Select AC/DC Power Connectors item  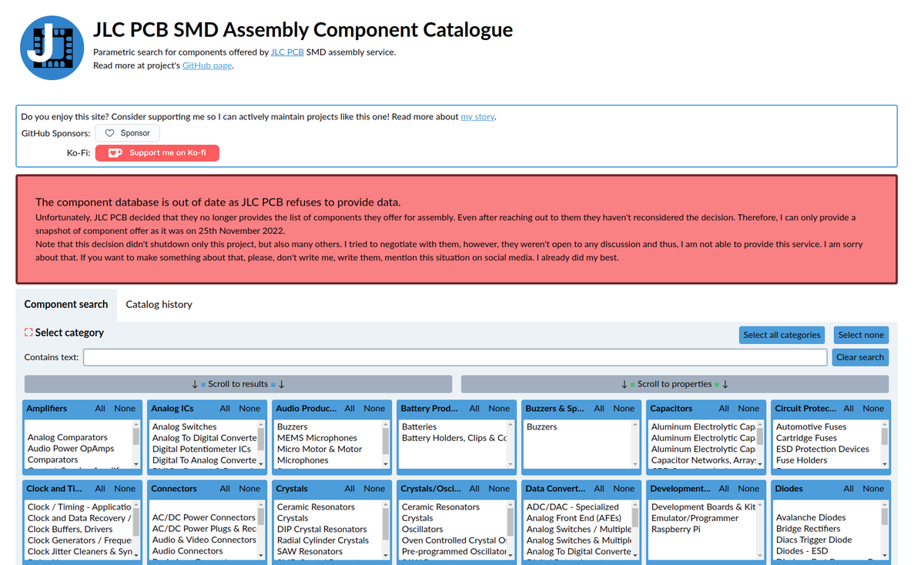204,517
